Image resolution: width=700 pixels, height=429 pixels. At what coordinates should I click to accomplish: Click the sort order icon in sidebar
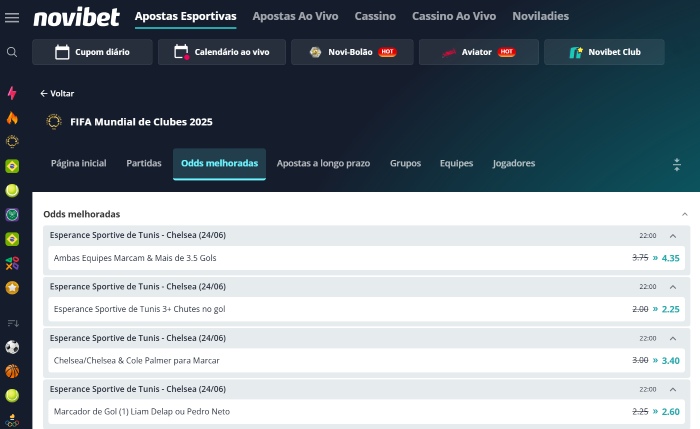(12, 323)
